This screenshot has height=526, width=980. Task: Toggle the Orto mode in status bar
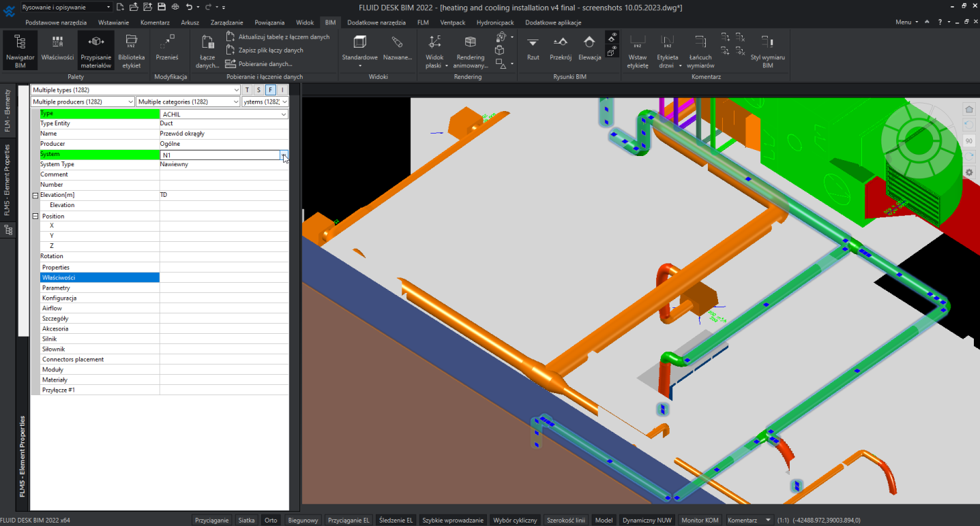[x=271, y=520]
